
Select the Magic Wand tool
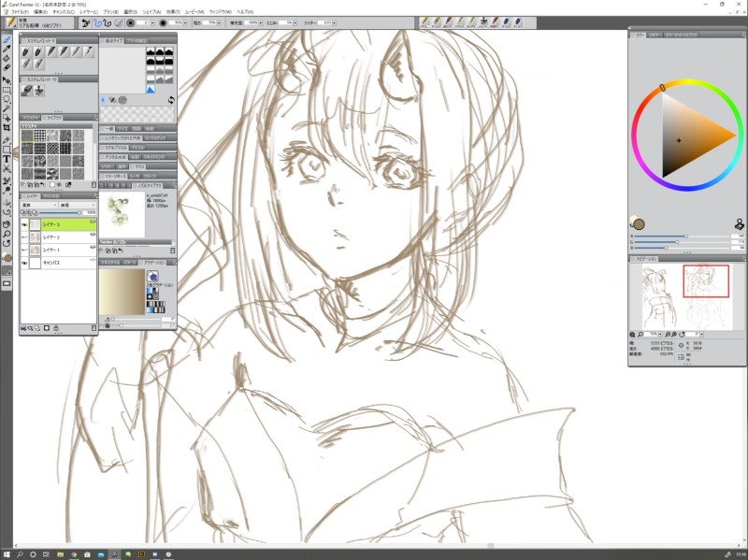[7, 108]
